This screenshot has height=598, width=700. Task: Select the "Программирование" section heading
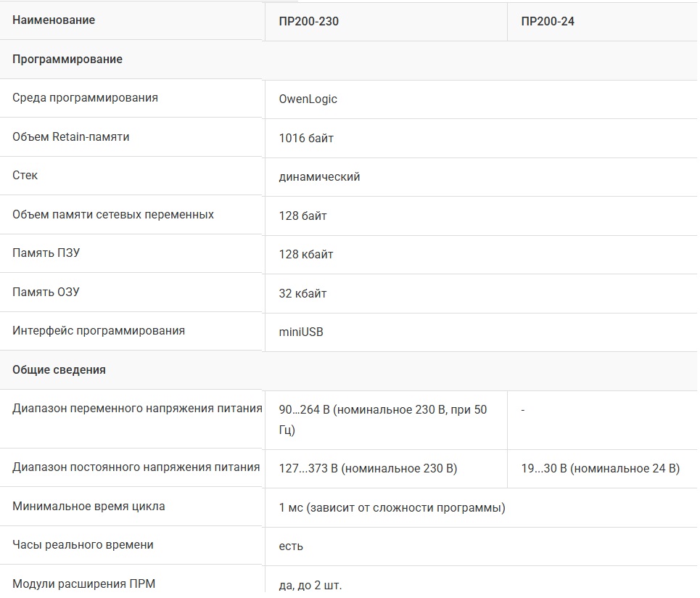point(67,60)
